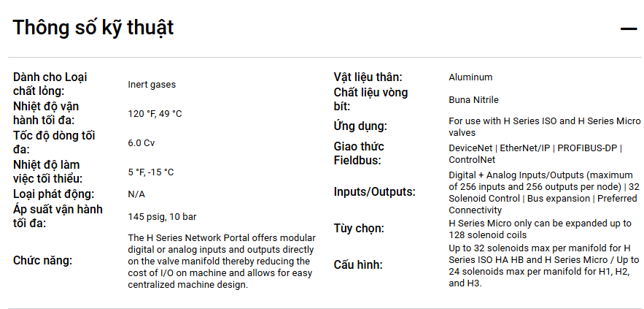
Task: Click the 120 °F, 49 °C temperature value
Action: (x=155, y=114)
